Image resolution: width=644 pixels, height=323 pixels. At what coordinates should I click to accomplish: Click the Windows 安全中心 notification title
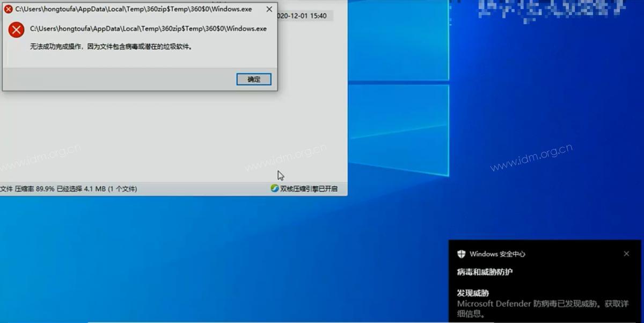(x=497, y=254)
